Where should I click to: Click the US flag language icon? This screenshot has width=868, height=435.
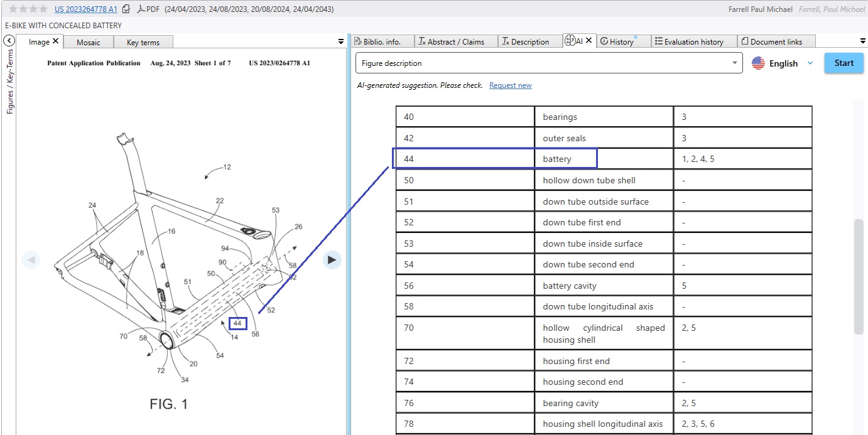click(x=758, y=63)
